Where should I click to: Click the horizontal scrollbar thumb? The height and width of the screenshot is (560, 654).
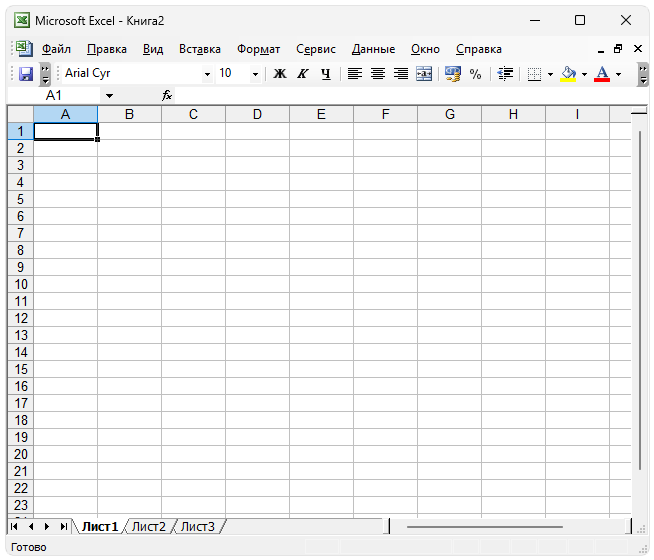point(485,527)
